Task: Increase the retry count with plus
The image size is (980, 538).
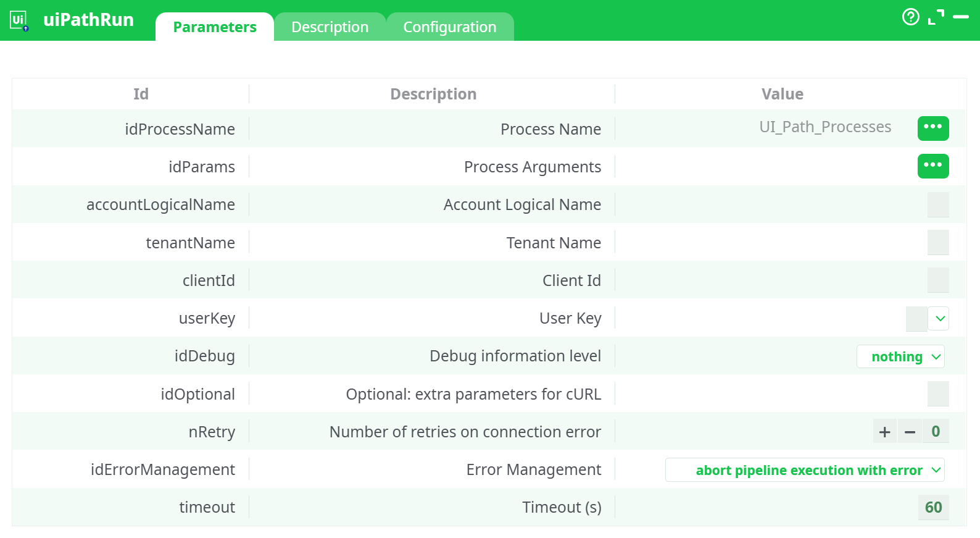Action: coord(885,432)
